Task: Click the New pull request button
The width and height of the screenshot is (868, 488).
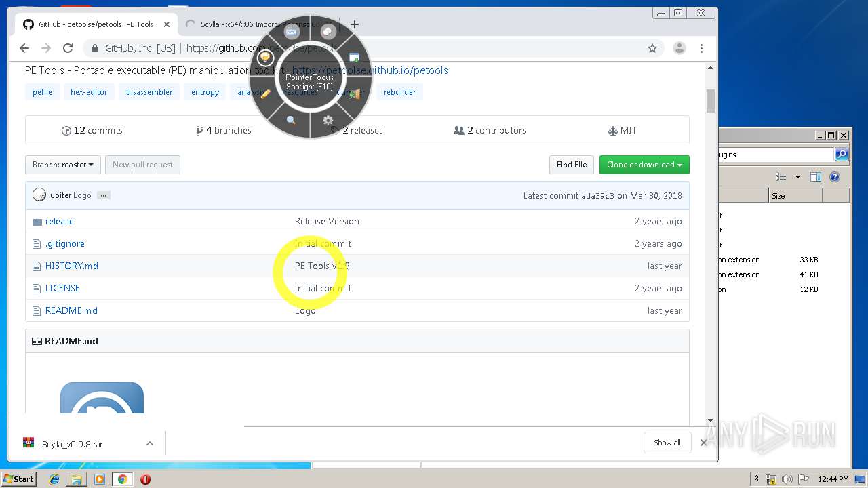Action: [142, 165]
